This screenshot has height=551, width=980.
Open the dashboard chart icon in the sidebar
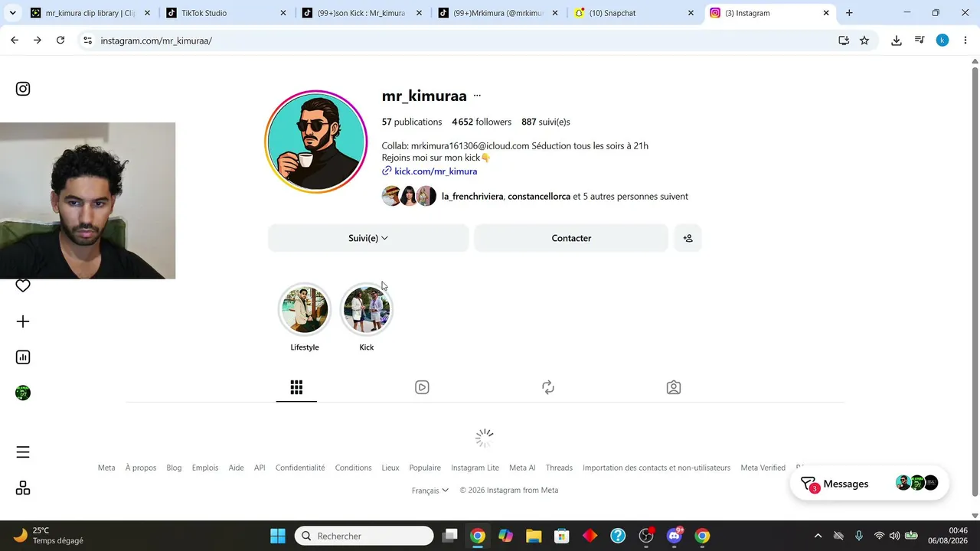[x=23, y=357]
